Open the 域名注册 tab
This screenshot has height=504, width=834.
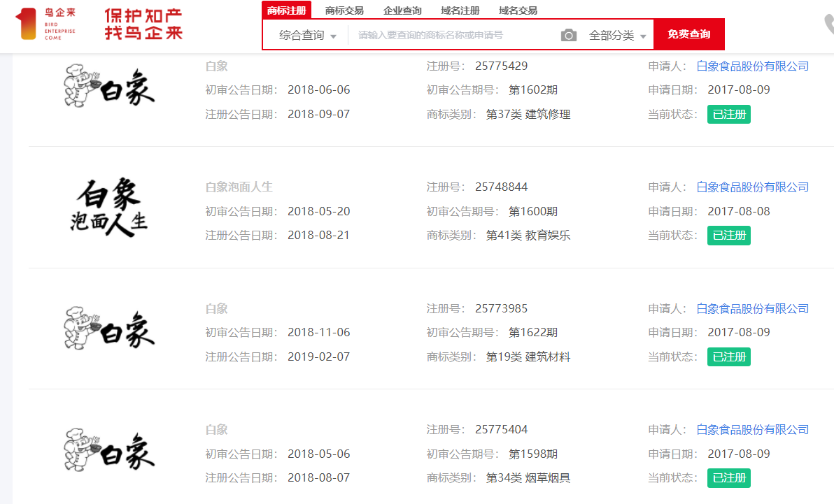(460, 10)
